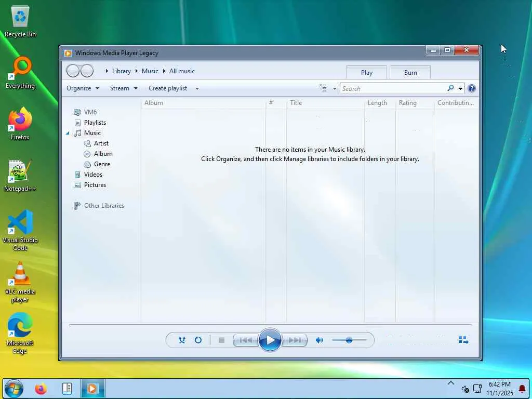Open the search options dropdown arrow
This screenshot has height=399, width=532.
460,88
